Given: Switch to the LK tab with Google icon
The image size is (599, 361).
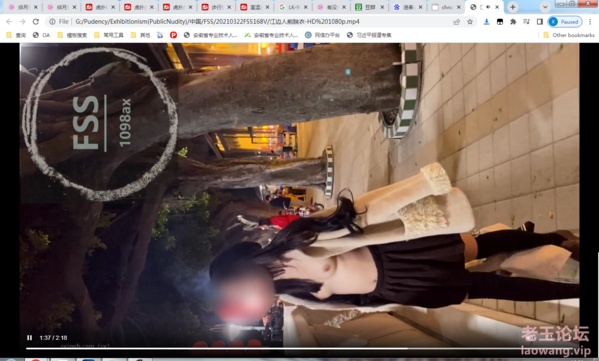Looking at the screenshot, I should pyautogui.click(x=293, y=7).
